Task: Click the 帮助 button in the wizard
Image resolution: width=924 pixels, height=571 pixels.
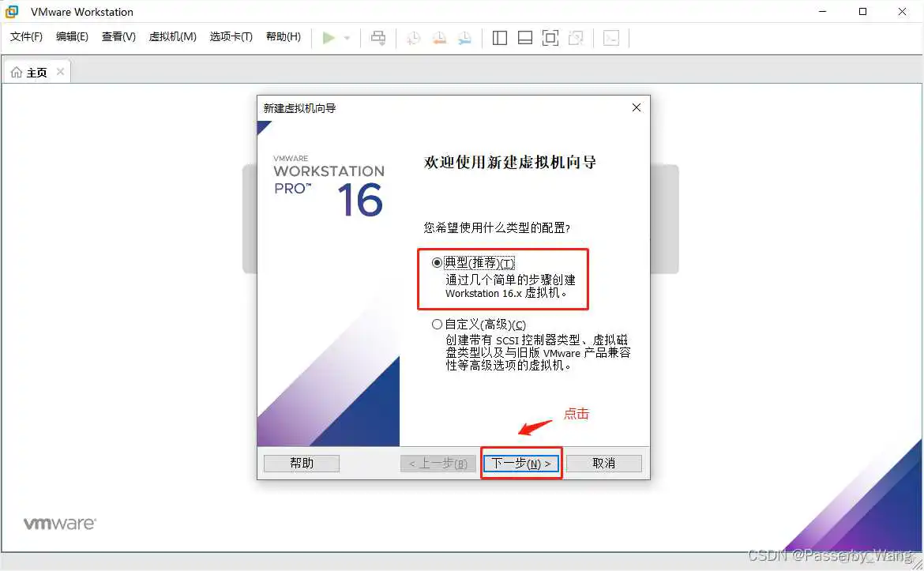Action: coord(302,463)
